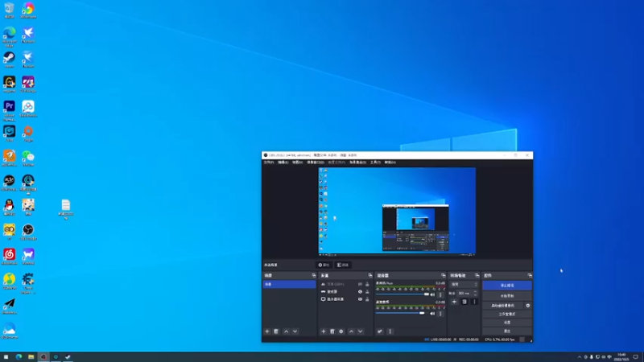The width and height of the screenshot is (644, 362).
Task: Lock the Text (GDI+) source
Action: click(367, 284)
